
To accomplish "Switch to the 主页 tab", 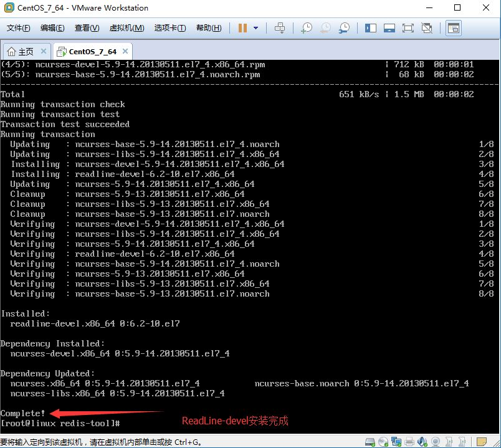I will coord(27,51).
